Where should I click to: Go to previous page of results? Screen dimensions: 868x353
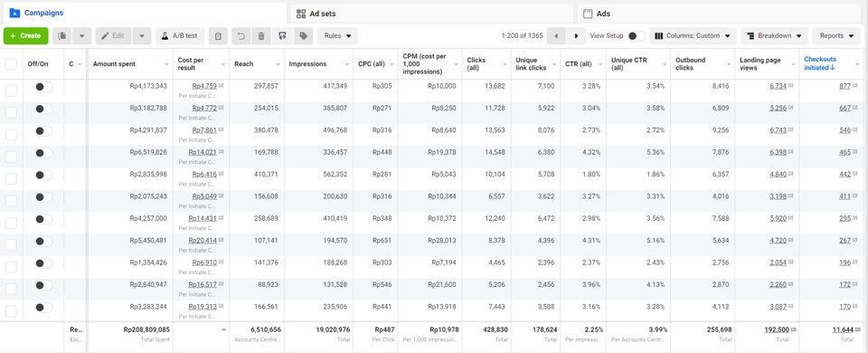point(556,36)
